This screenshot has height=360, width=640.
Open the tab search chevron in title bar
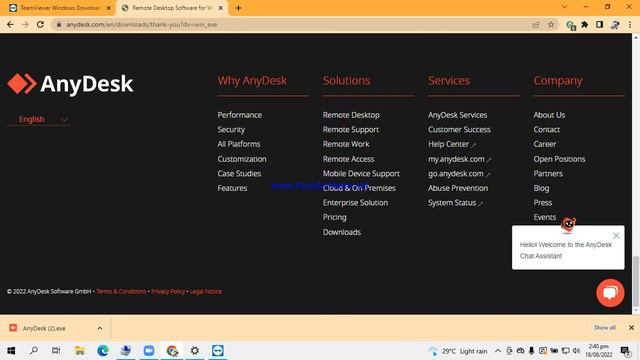point(564,7)
